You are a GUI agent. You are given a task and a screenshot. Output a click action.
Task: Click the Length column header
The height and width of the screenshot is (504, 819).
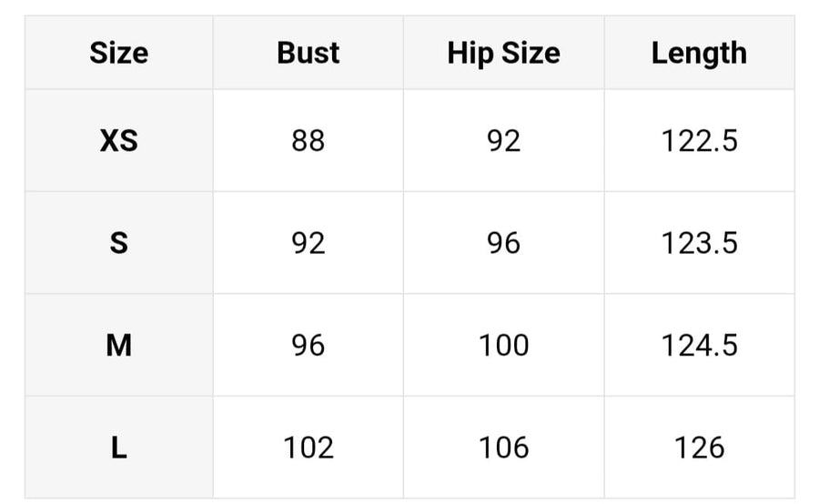(x=699, y=54)
